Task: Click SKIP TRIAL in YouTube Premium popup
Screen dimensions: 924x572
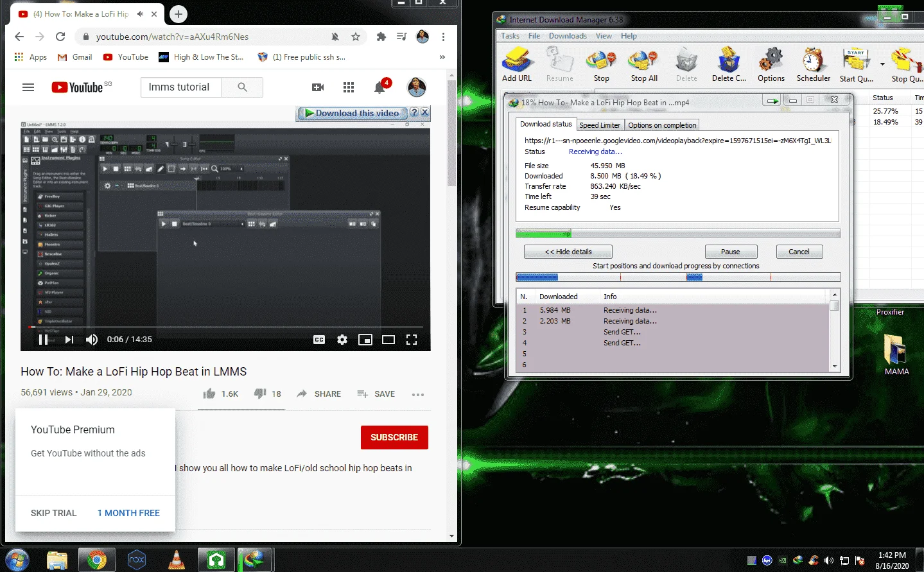Action: click(53, 513)
